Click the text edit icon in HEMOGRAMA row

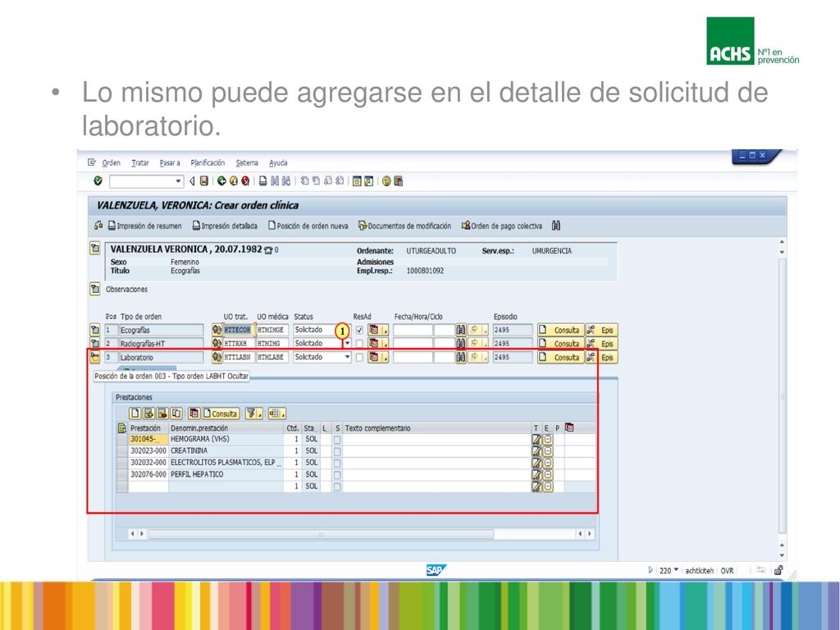(536, 440)
